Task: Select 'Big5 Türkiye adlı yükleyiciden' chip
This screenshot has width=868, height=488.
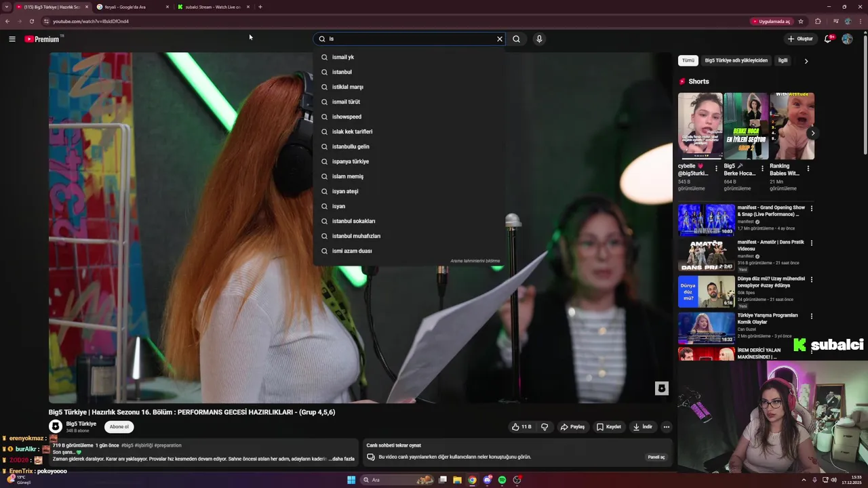Action: [736, 60]
